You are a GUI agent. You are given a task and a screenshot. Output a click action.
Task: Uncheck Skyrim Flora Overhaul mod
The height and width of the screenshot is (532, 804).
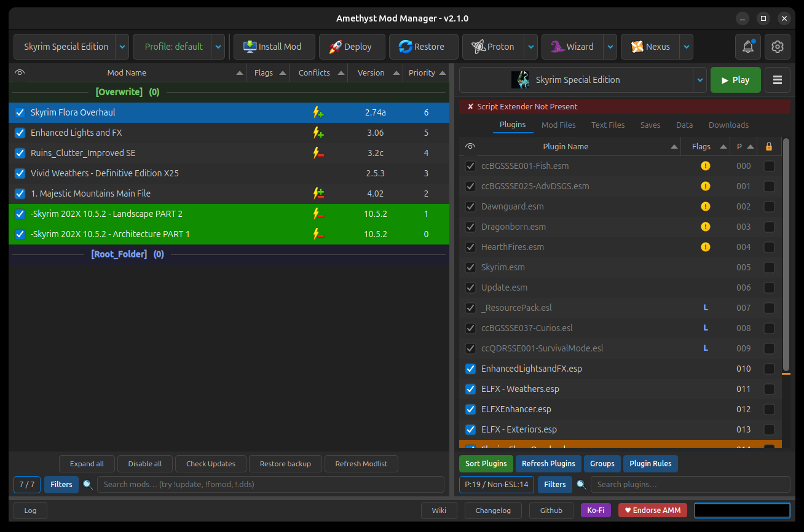[x=20, y=112]
